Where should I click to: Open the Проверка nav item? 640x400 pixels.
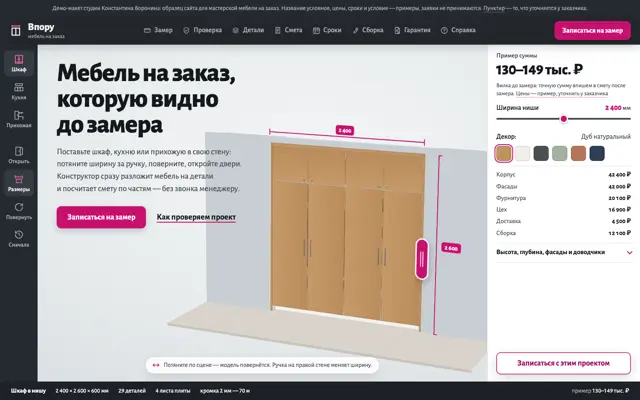[x=202, y=30]
